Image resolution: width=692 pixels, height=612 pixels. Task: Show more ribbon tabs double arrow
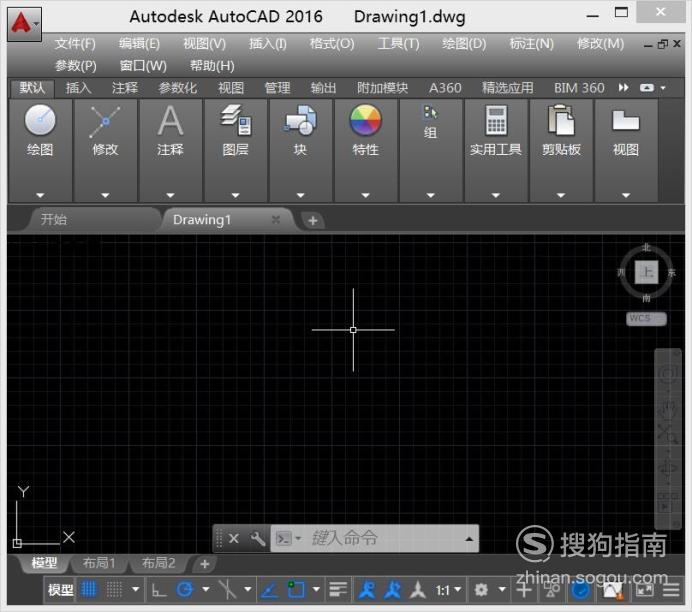click(x=624, y=88)
